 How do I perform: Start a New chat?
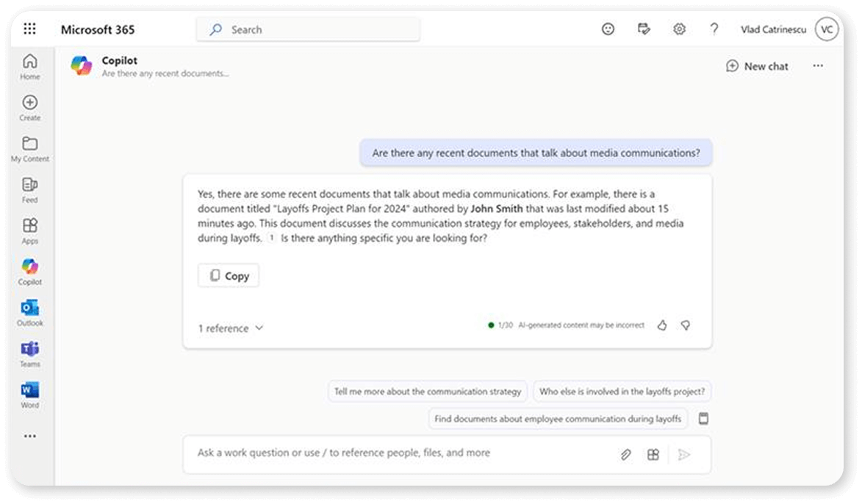(757, 66)
